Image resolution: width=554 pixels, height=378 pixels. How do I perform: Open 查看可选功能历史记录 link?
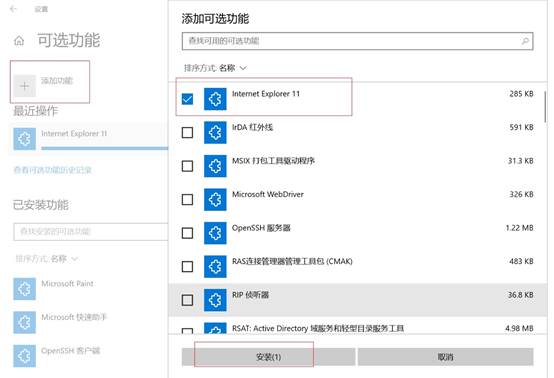(53, 170)
